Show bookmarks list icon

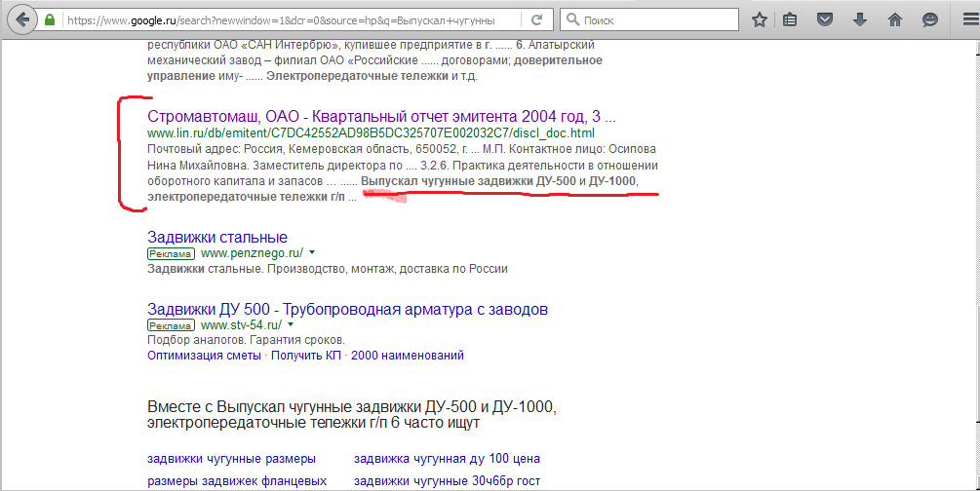tap(790, 20)
